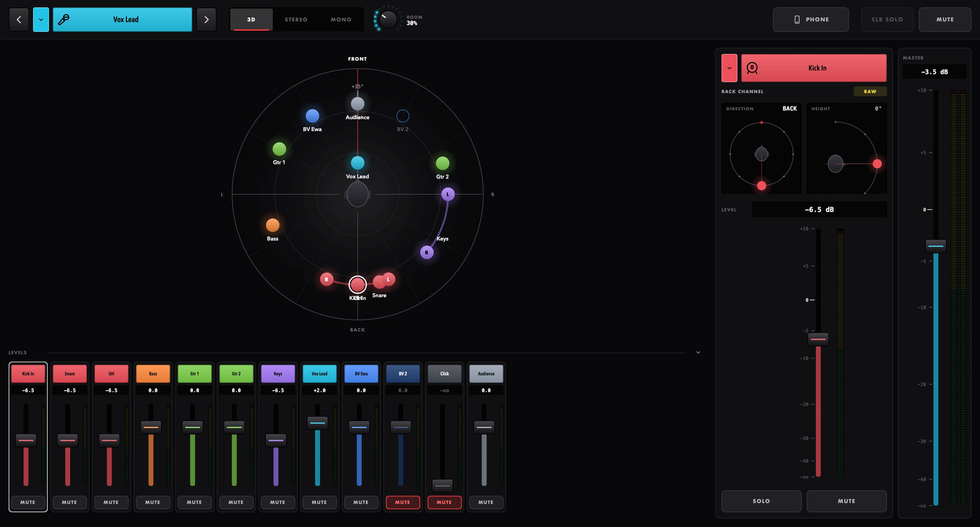The width and height of the screenshot is (980, 527).
Task: Select the muted BV 2 source circle
Action: (402, 116)
